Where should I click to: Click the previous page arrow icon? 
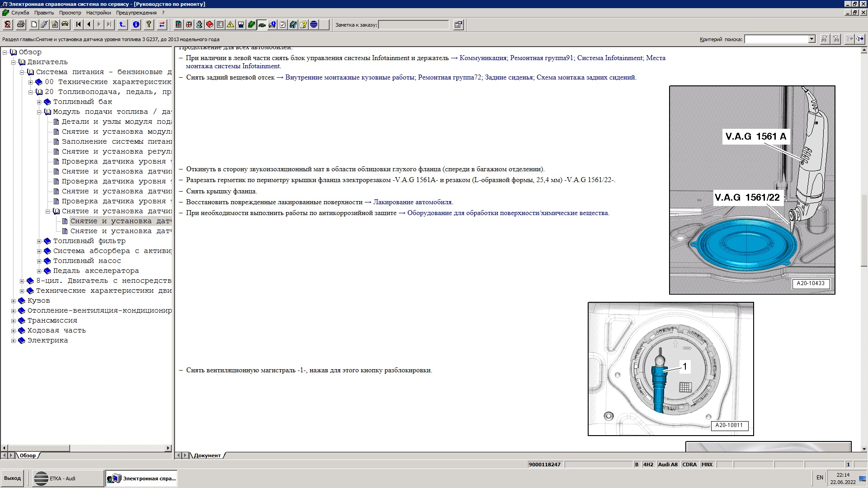point(89,25)
